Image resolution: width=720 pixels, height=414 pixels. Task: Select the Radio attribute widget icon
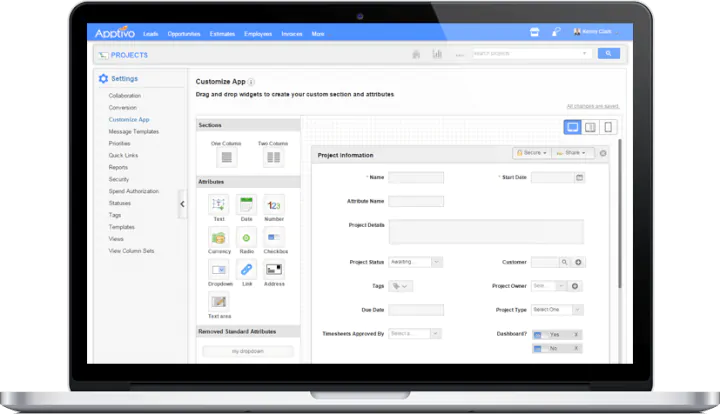click(x=247, y=237)
